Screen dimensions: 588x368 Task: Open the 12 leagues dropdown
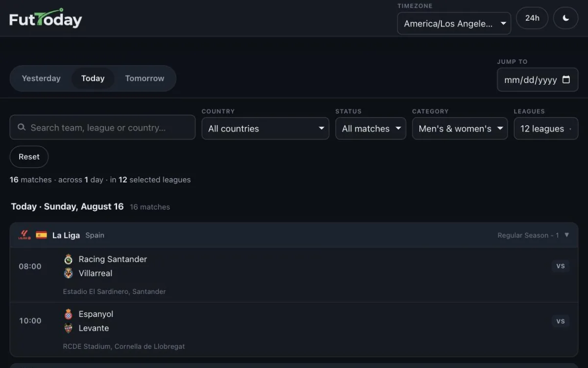[546, 129]
